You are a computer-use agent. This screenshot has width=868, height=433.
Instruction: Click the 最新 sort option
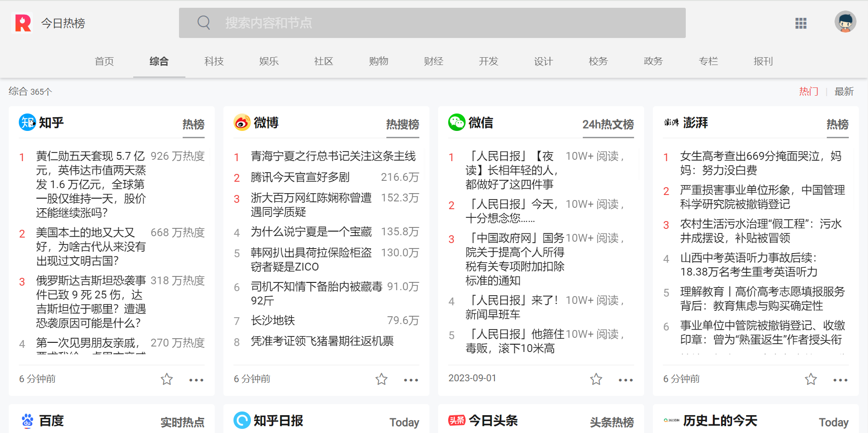(x=845, y=92)
